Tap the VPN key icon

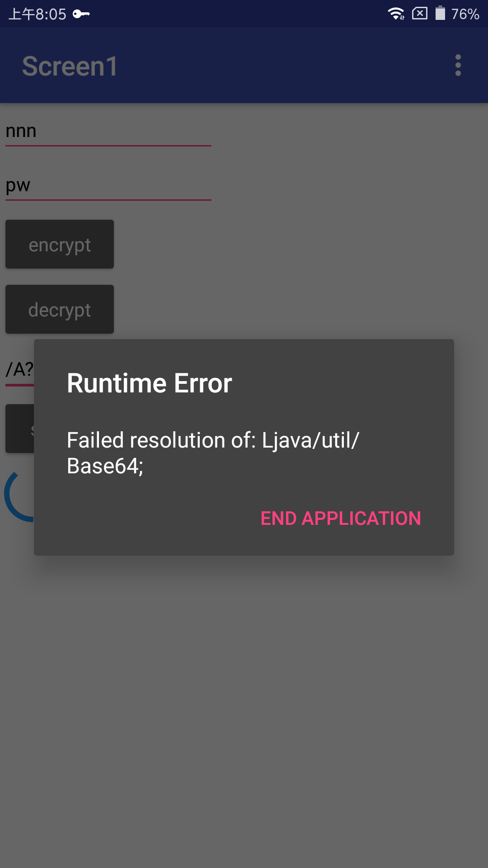pos(81,14)
